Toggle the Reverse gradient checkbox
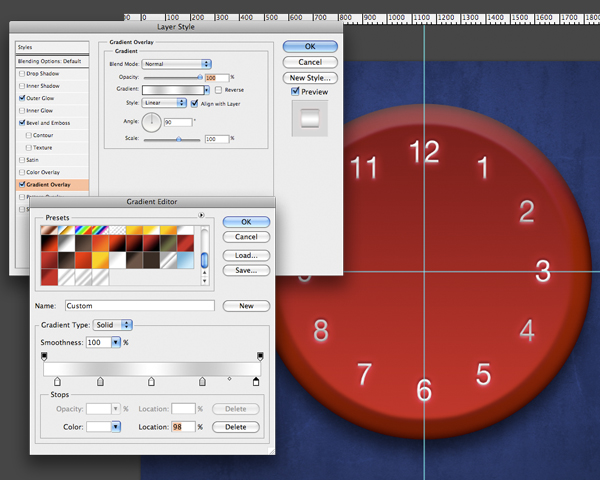 pyautogui.click(x=219, y=89)
